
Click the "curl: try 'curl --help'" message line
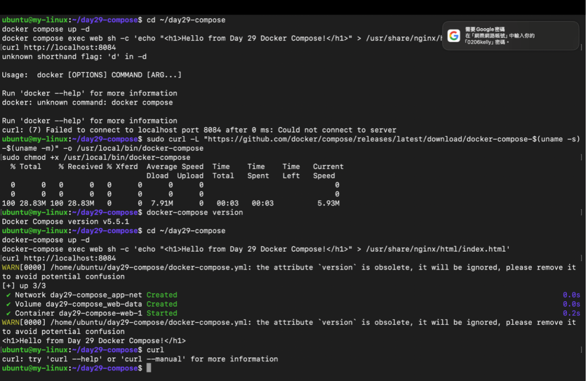(140, 359)
